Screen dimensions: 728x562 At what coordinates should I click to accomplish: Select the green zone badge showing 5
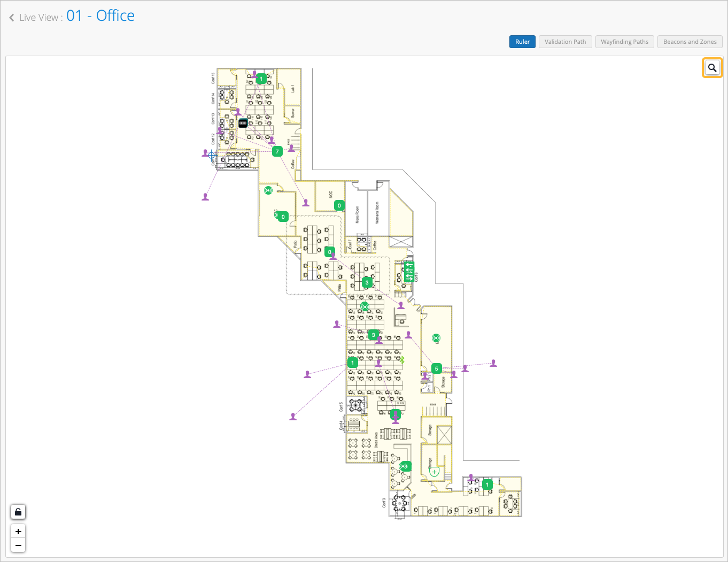[436, 368]
